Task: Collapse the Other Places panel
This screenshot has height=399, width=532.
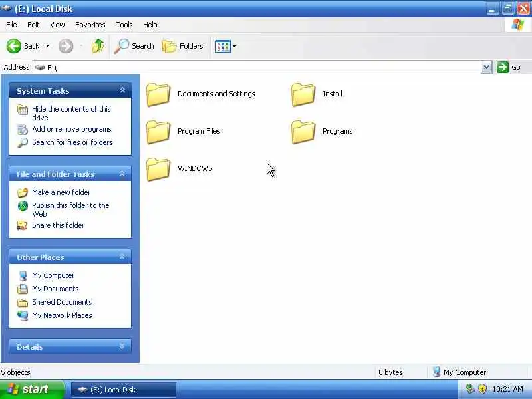Action: 122,257
